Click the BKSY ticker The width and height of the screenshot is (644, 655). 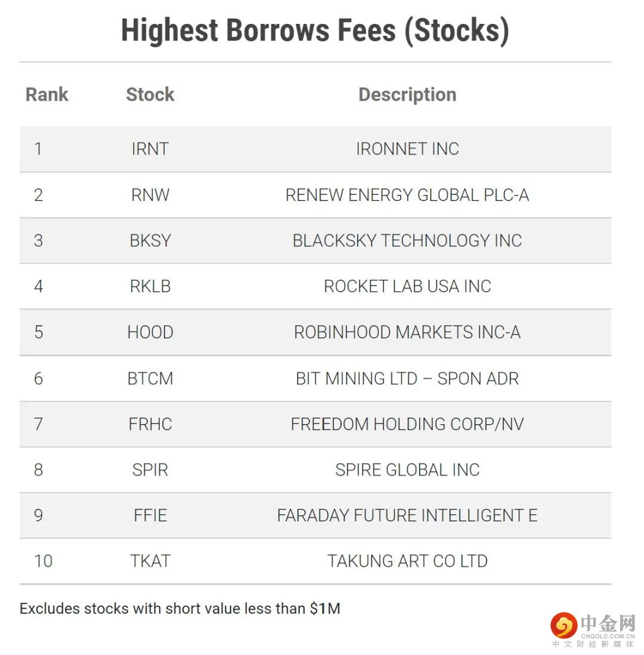150,240
